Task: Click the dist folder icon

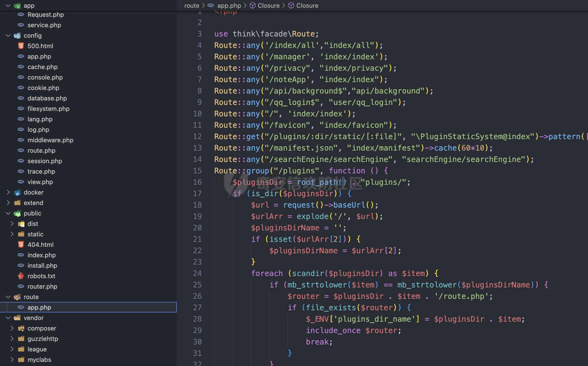Action: [21, 224]
